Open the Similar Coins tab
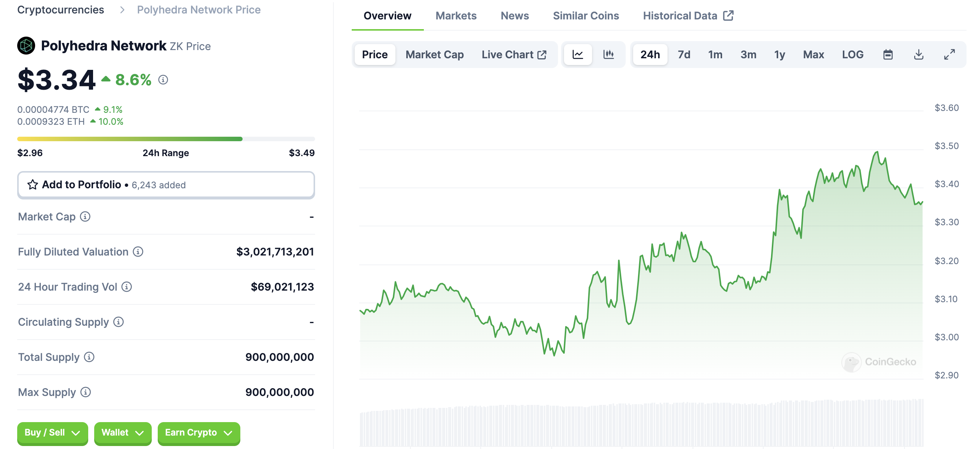980x449 pixels. pos(586,16)
